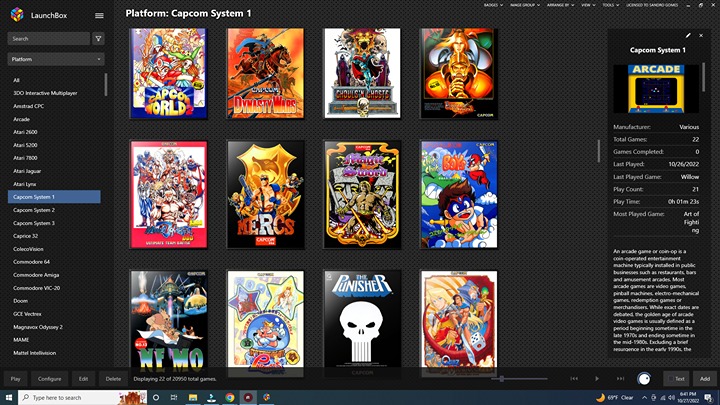720x405 pixels.
Task: Click the sidebar platform list scrollbar
Action: coord(106,84)
